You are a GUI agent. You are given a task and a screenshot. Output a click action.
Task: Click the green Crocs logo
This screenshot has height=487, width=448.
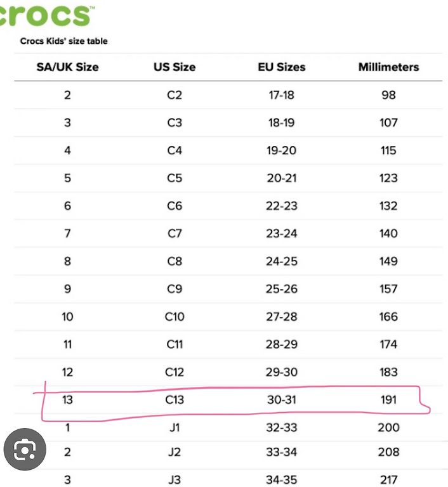click(x=46, y=15)
